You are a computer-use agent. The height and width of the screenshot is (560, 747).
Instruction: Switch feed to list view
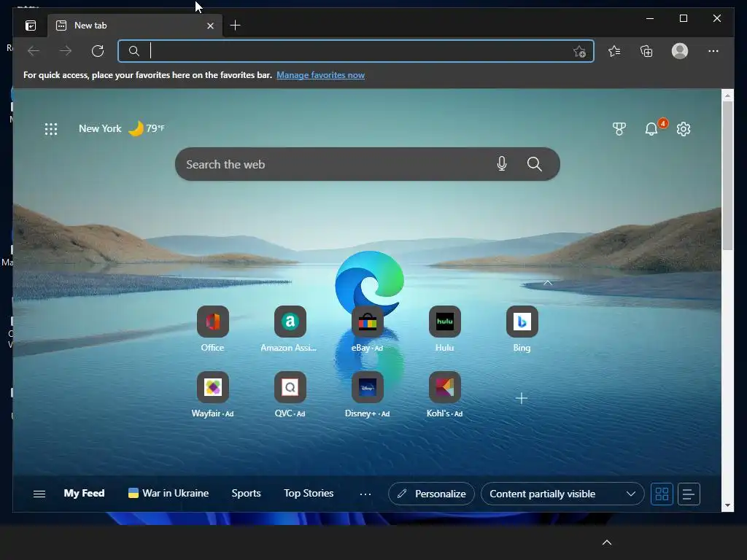689,494
